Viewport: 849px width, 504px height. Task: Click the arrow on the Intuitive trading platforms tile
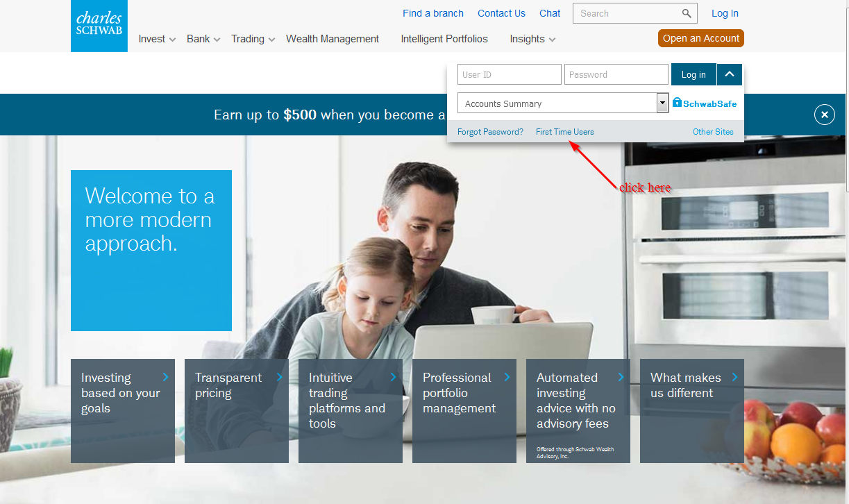coord(393,377)
